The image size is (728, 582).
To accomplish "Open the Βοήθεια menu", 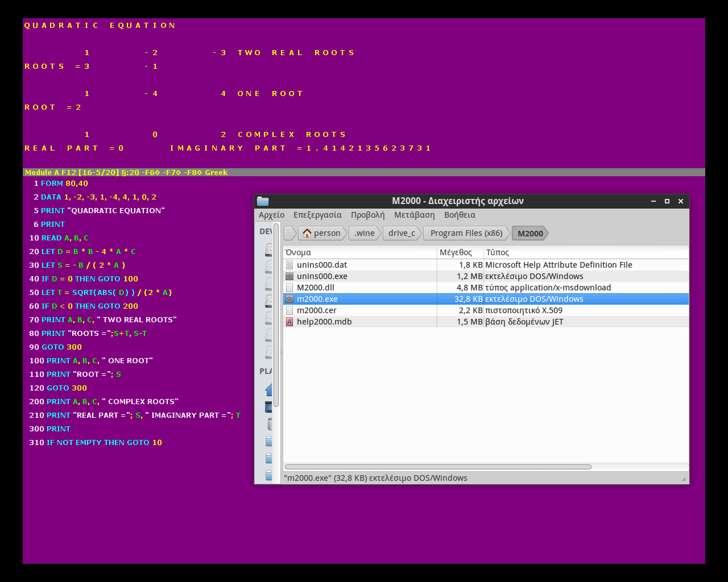I will (460, 215).
